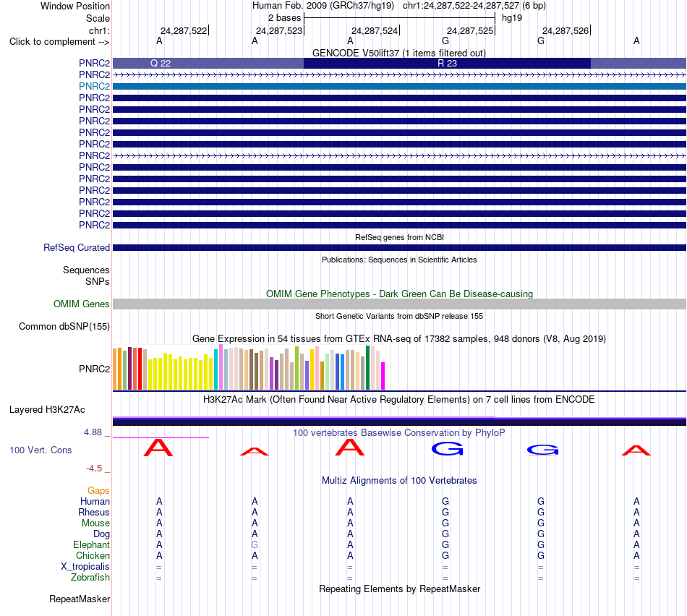Click the hg19 label beside scale bar
Image resolution: width=687 pixels, height=616 pixels.
tap(512, 18)
